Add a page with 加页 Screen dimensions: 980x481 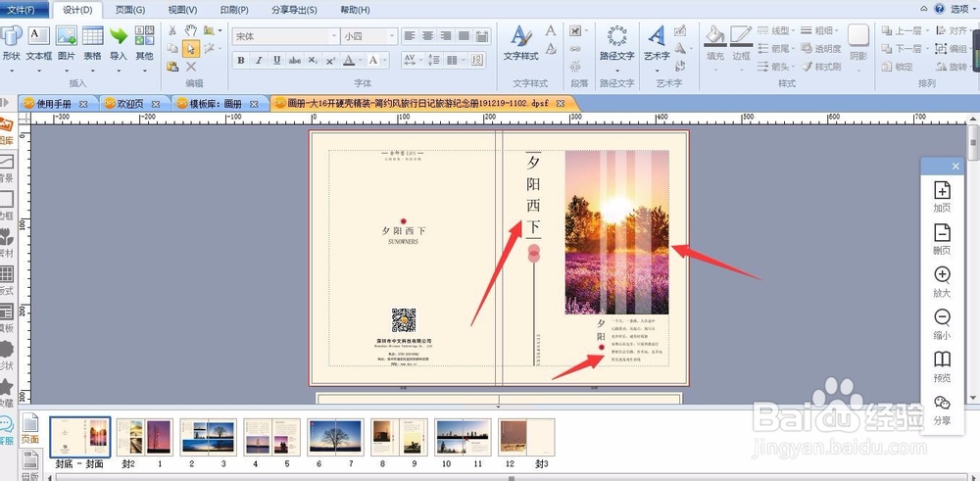[x=942, y=197]
